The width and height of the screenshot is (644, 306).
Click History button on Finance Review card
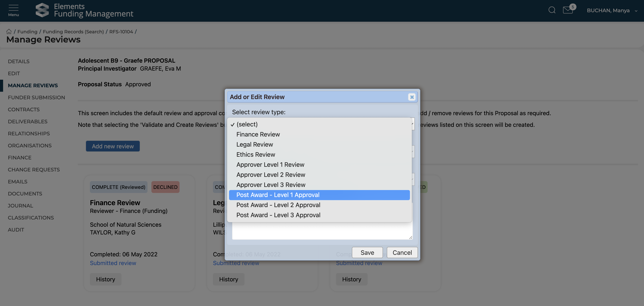(106, 279)
